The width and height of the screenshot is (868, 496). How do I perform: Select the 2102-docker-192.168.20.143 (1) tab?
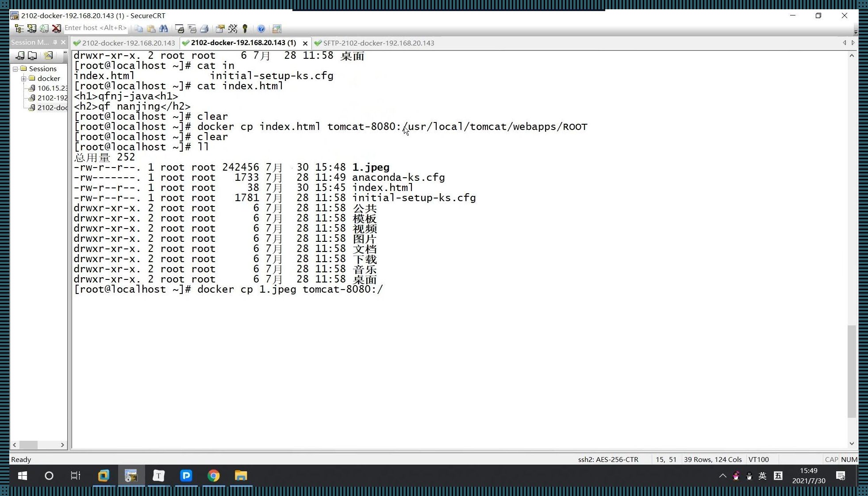coord(243,43)
